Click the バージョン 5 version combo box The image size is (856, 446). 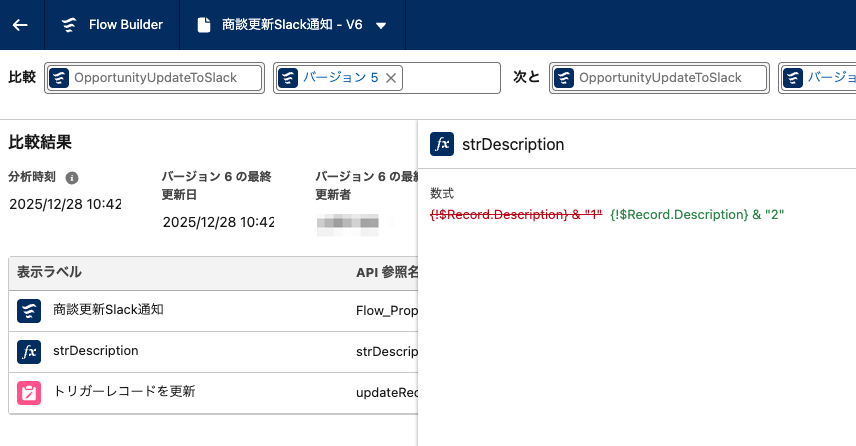[x=450, y=78]
